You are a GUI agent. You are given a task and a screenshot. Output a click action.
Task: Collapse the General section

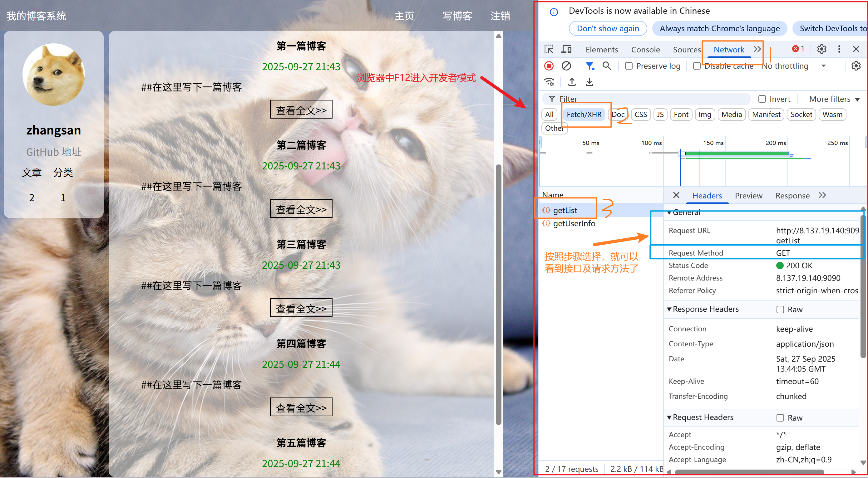(669, 212)
